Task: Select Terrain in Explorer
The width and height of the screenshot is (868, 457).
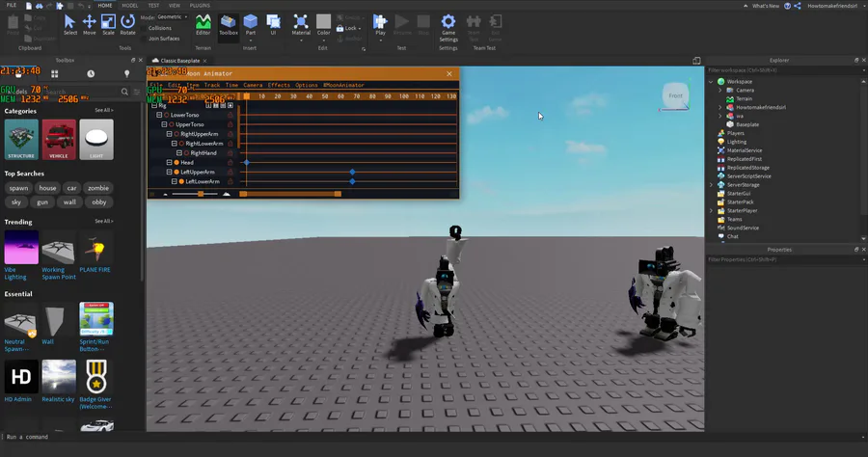Action: point(744,98)
